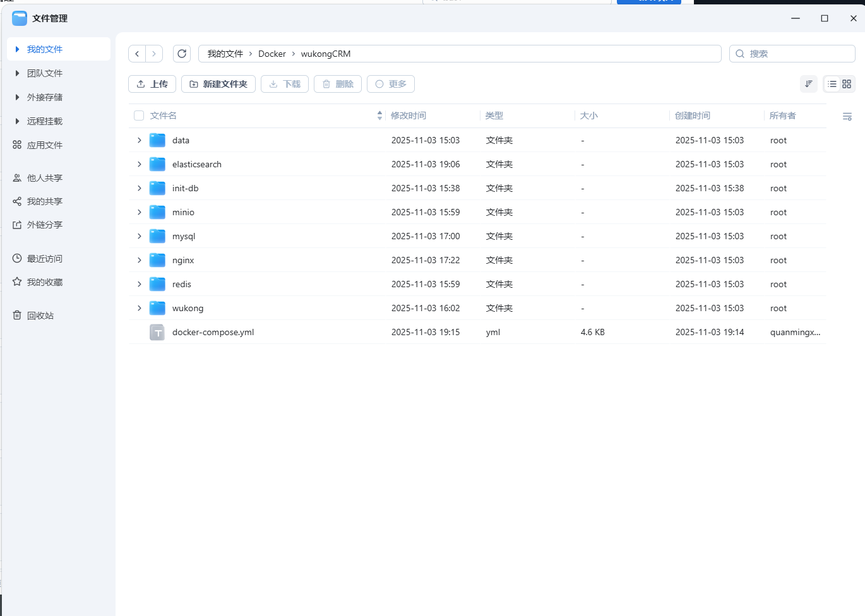The image size is (865, 616).
Task: Focus the search (搜索) input field
Action: pos(799,54)
